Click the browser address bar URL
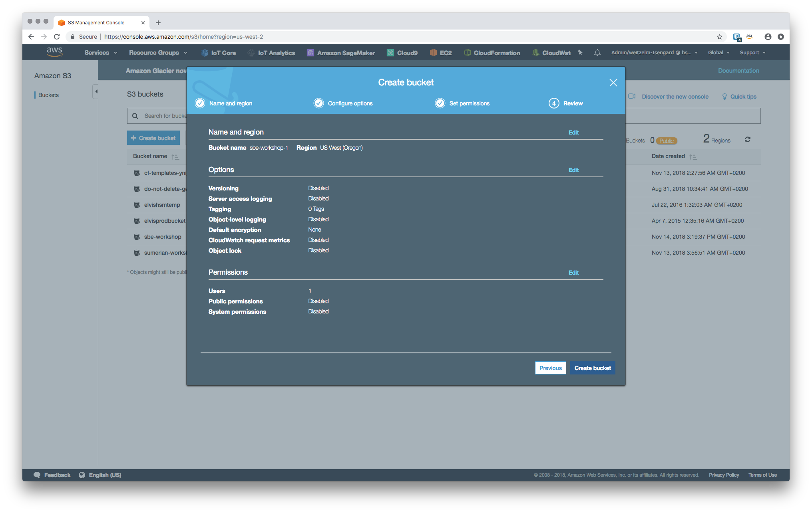 183,37
